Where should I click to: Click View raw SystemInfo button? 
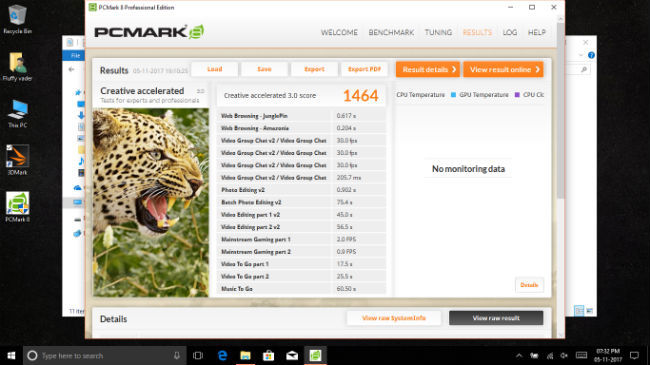(393, 318)
